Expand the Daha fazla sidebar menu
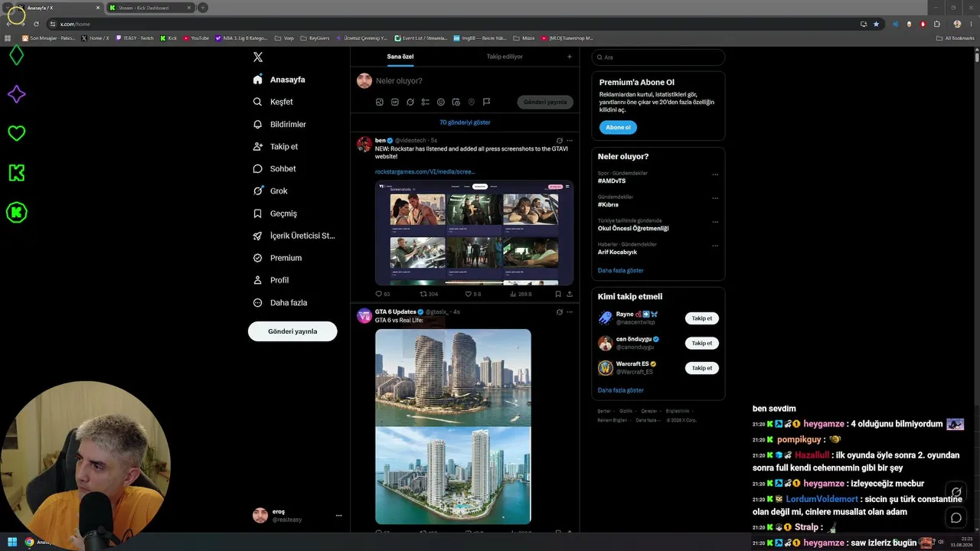980x551 pixels. click(280, 302)
